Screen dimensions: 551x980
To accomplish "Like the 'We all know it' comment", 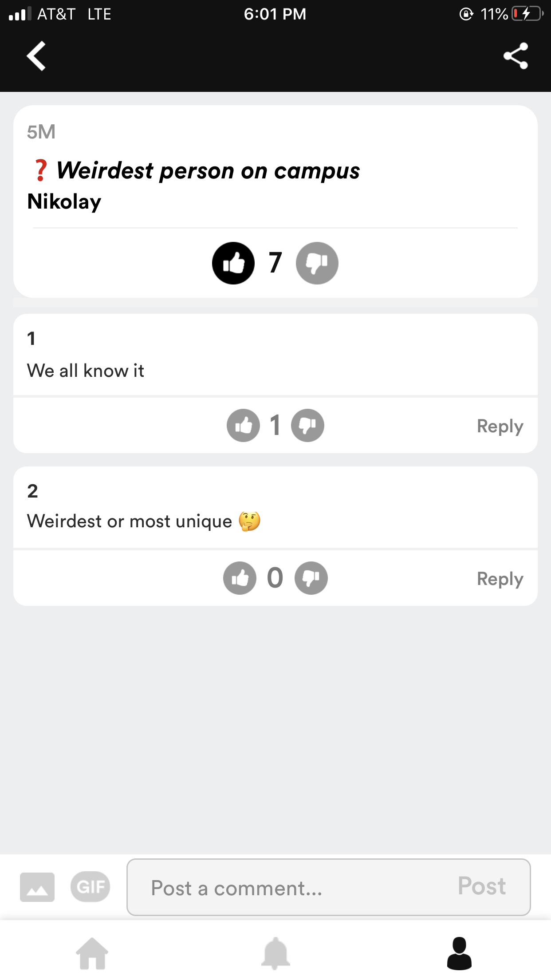I will (x=243, y=425).
